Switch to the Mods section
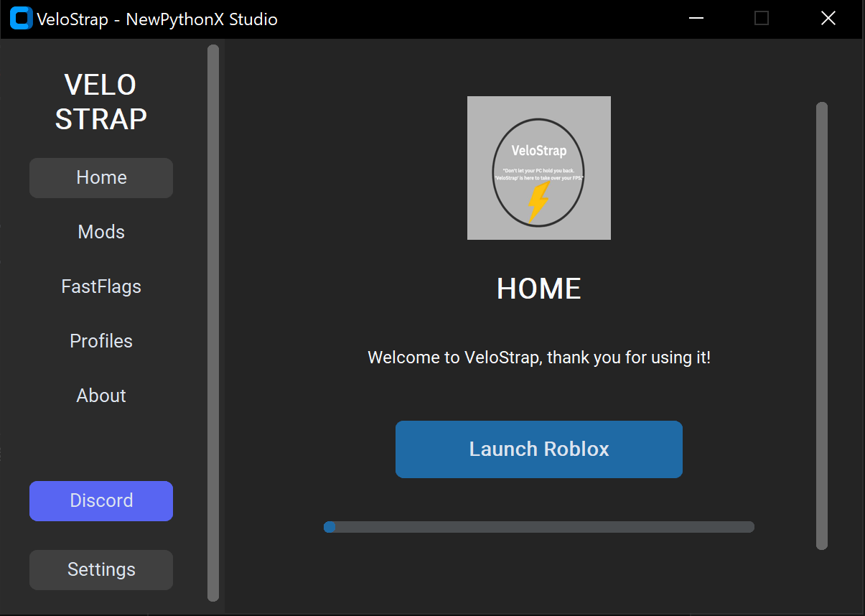The width and height of the screenshot is (865, 616). (x=101, y=233)
